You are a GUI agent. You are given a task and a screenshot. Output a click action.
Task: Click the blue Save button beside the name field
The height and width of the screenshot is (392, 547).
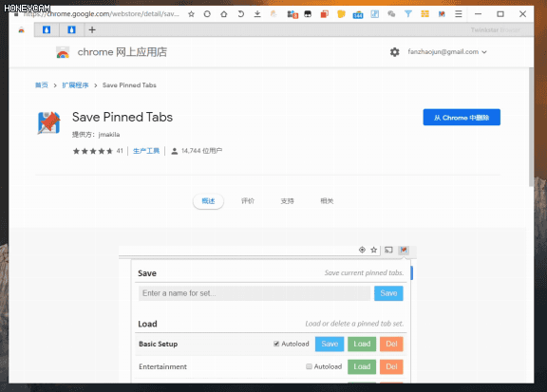coord(388,293)
